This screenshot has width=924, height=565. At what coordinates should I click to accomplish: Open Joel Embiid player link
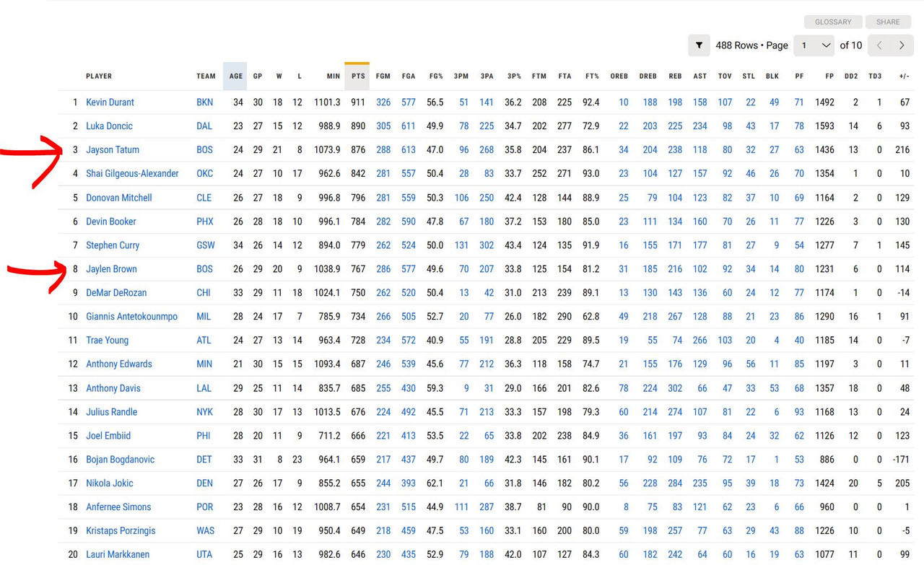(108, 436)
